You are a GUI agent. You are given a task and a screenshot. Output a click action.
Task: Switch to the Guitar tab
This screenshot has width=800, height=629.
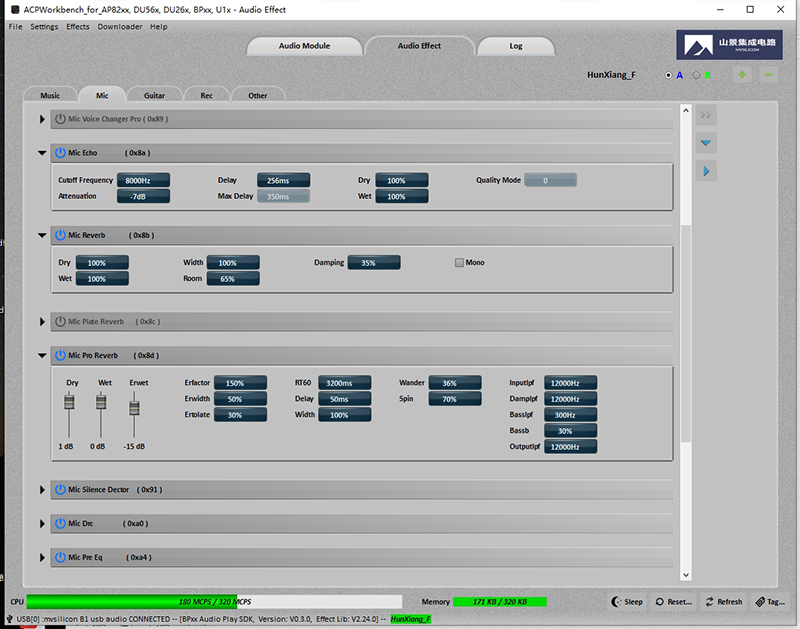(x=154, y=96)
